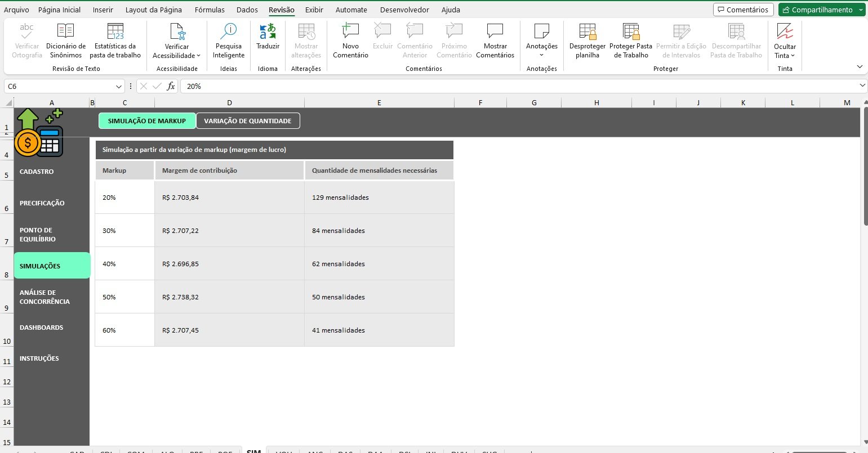Viewport: 868px width, 453px height.
Task: Click inside the formula bar field
Action: (518, 86)
